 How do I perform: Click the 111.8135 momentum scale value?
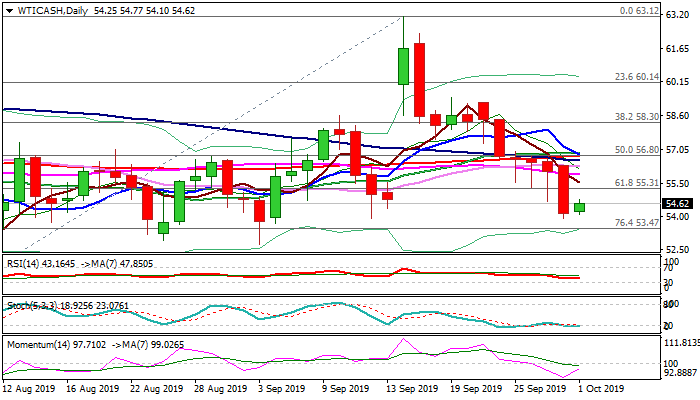[x=682, y=343]
